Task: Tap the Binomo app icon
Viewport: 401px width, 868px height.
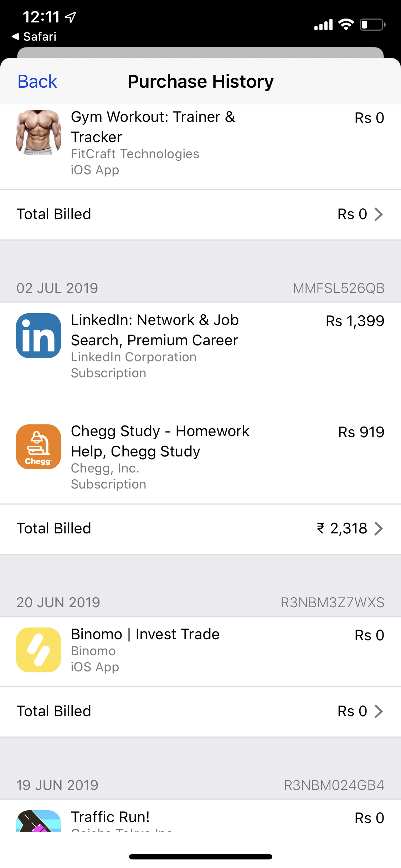Action: pyautogui.click(x=38, y=650)
